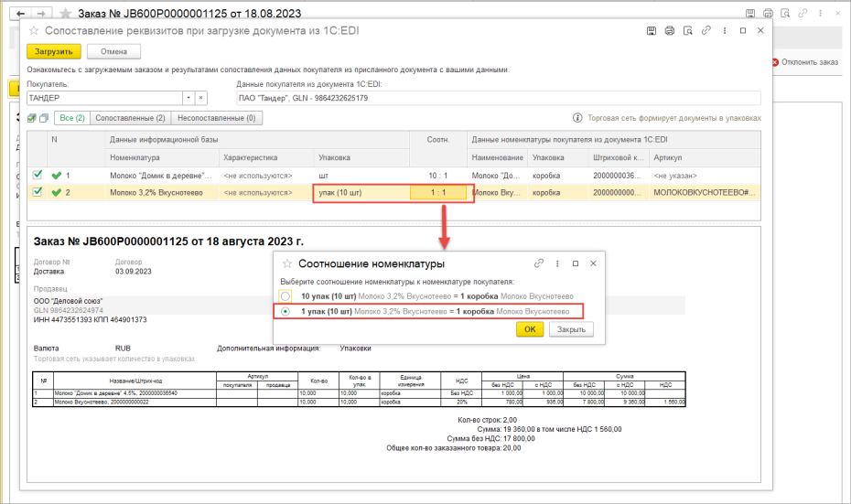Click OK in the Соотношение номенклатуры dialog
Viewport: 851px width, 504px height.
(x=530, y=329)
